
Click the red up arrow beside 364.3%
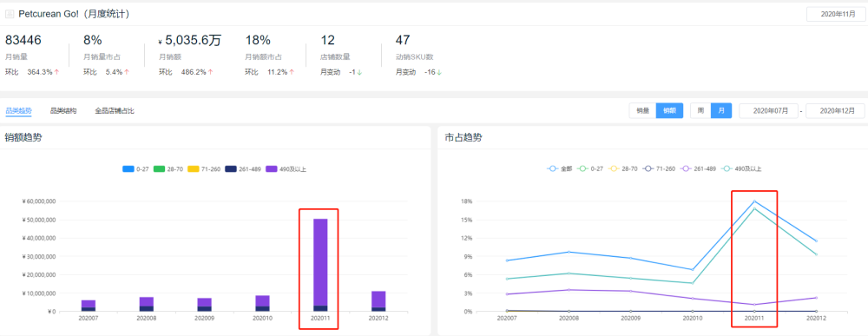click(56, 72)
